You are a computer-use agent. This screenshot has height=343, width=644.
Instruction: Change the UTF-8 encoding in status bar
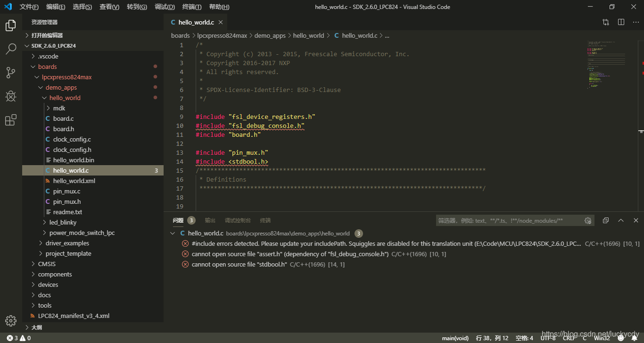pos(548,338)
